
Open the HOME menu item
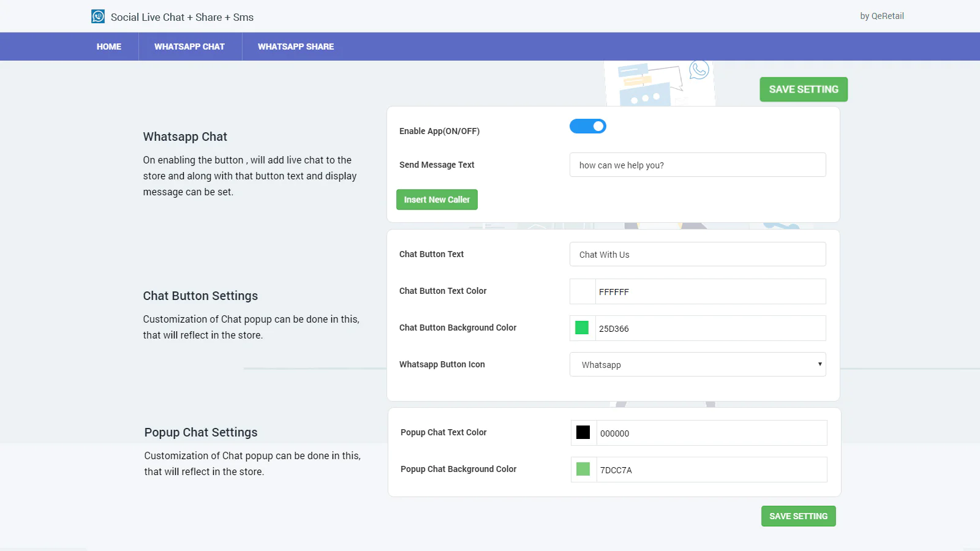[109, 47]
